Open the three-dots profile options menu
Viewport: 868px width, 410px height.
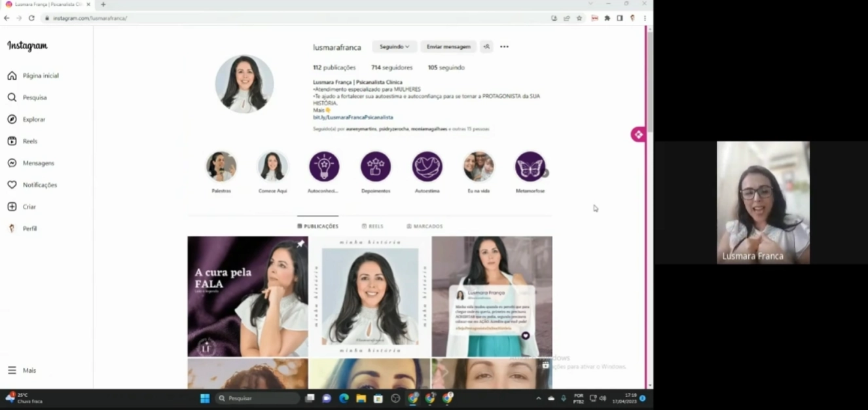point(504,47)
